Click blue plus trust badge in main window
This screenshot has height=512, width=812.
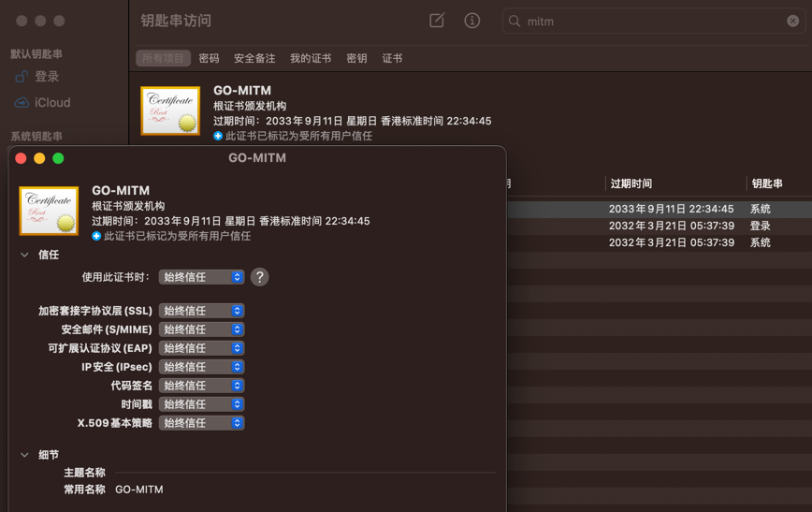218,136
